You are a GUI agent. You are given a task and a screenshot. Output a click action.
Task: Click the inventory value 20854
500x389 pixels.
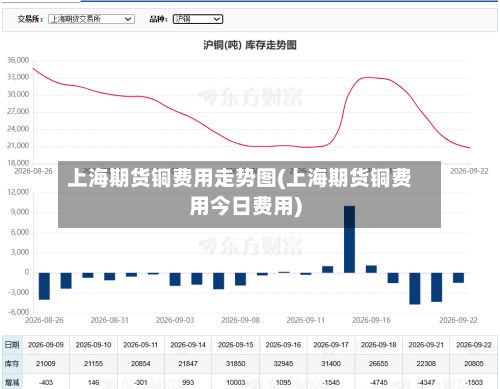(x=141, y=364)
